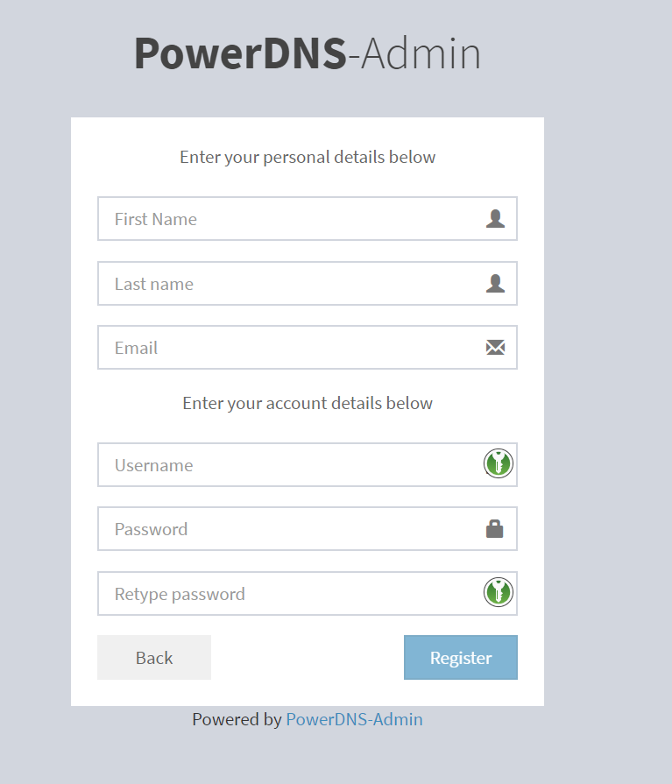The image size is (672, 784).
Task: Click the user icon in First Name field
Action: click(495, 218)
